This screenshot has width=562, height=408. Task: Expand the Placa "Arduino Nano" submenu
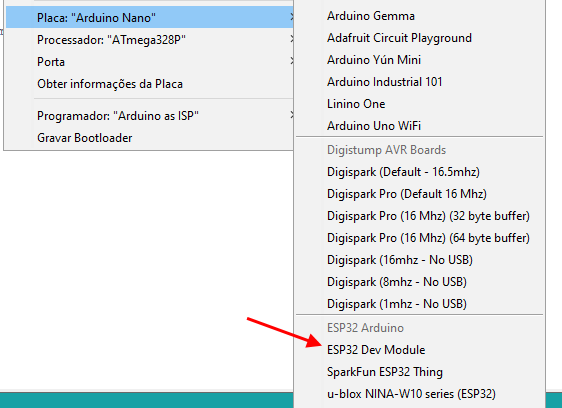click(x=150, y=17)
